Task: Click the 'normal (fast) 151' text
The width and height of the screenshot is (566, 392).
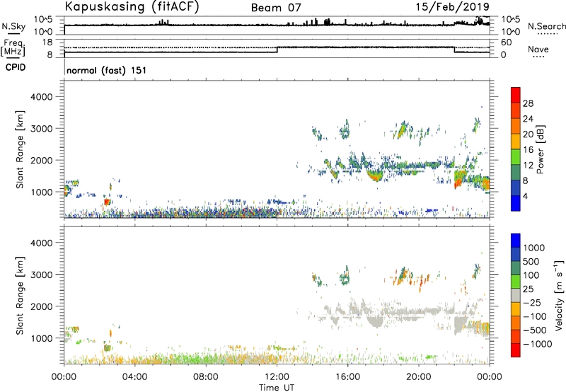Action: click(107, 70)
